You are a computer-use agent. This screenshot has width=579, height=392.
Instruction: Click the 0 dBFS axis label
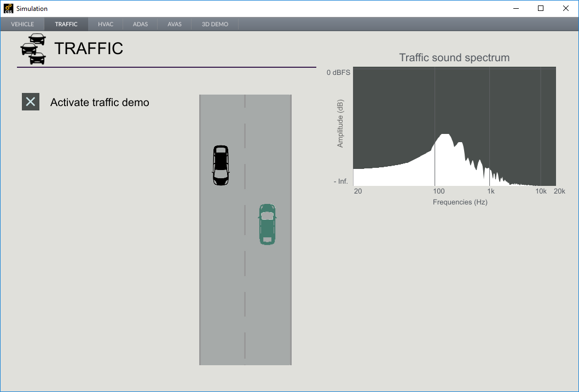tap(338, 72)
